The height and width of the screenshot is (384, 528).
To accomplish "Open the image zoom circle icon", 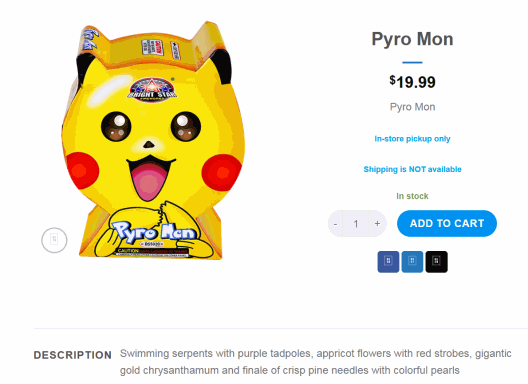I will (x=54, y=240).
